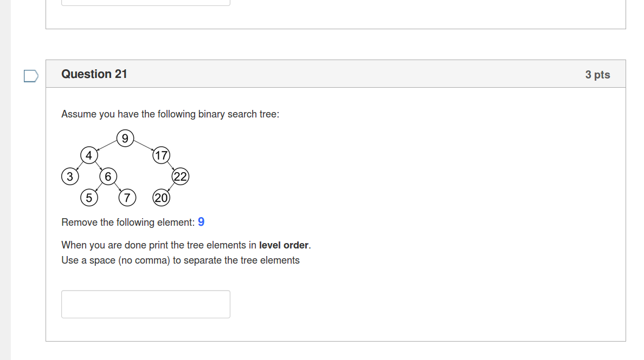Select node 9 at the tree root
Viewport: 644px width, 360px height.
[x=125, y=138]
